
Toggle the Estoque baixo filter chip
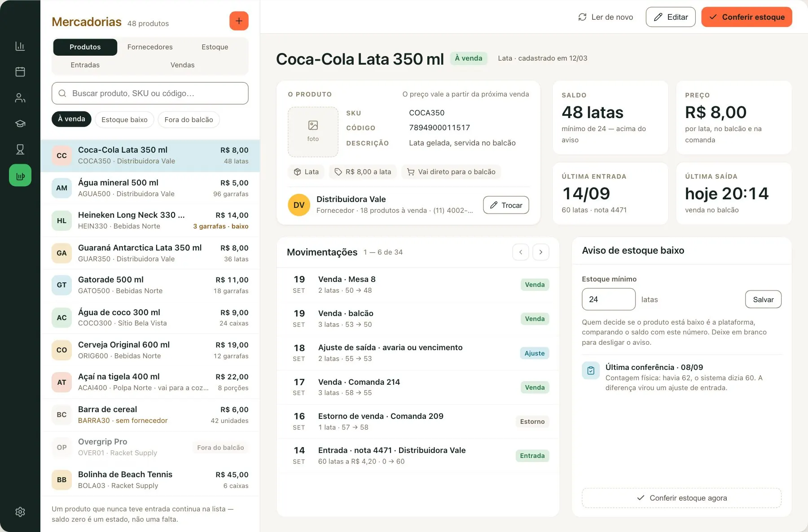point(124,120)
